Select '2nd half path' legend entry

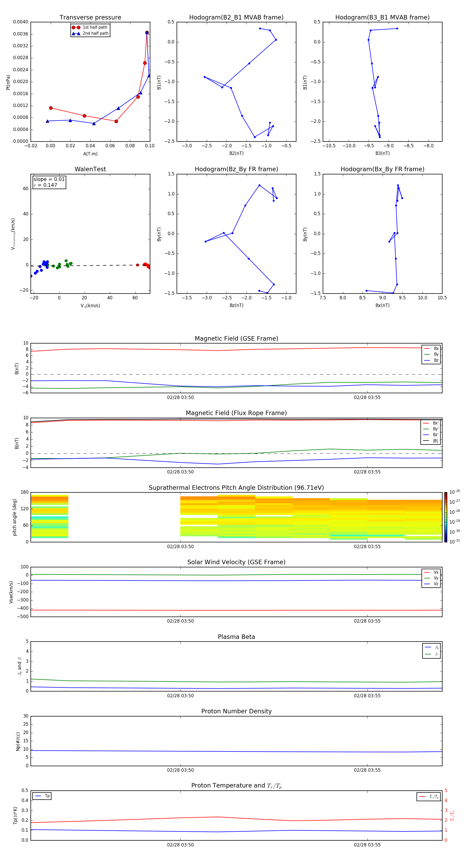91,33
